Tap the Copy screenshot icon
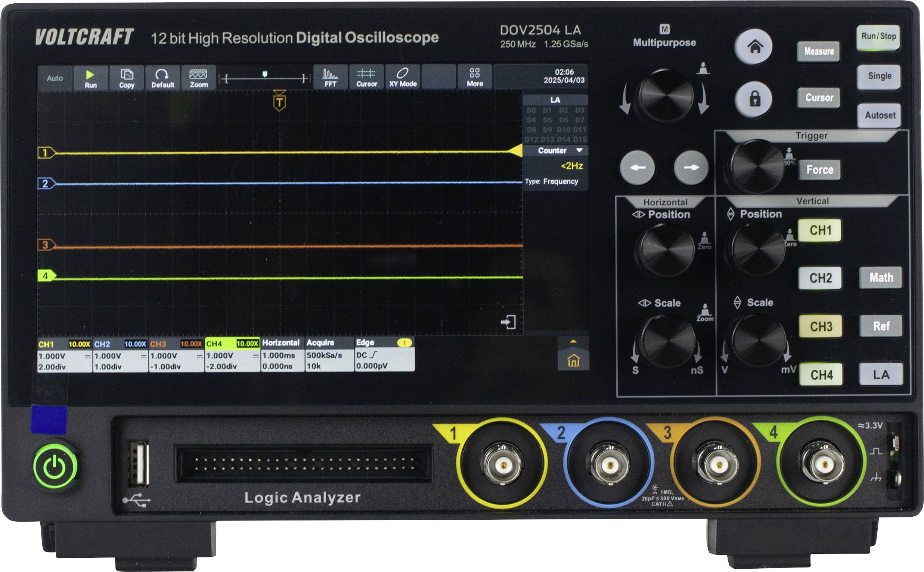This screenshot has width=924, height=572. point(127,78)
